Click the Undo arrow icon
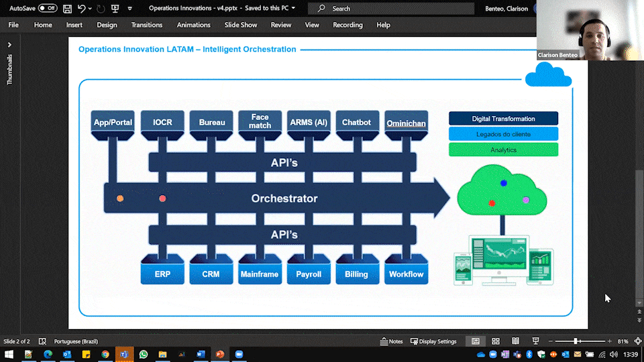644x362 pixels. click(x=82, y=9)
